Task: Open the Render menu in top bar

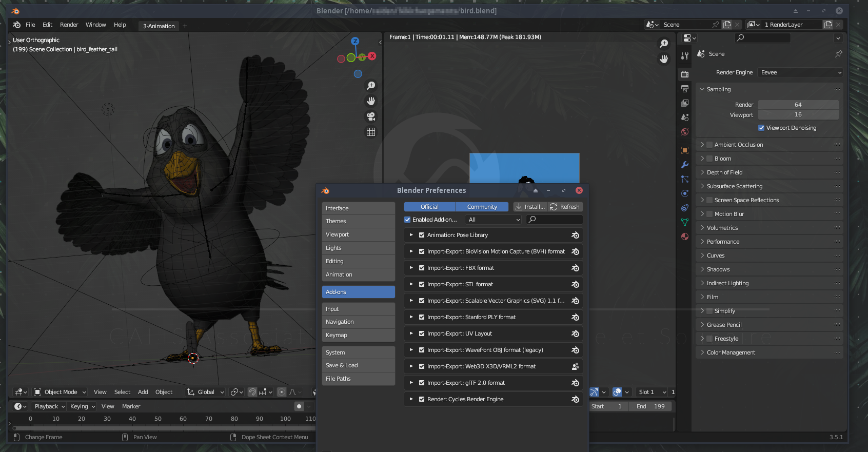Action: 69,25
